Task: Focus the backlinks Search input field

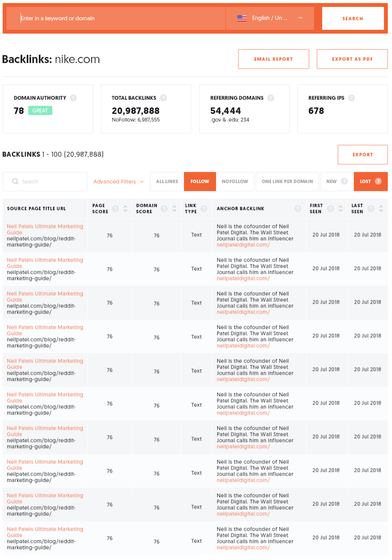Action: tap(45, 182)
